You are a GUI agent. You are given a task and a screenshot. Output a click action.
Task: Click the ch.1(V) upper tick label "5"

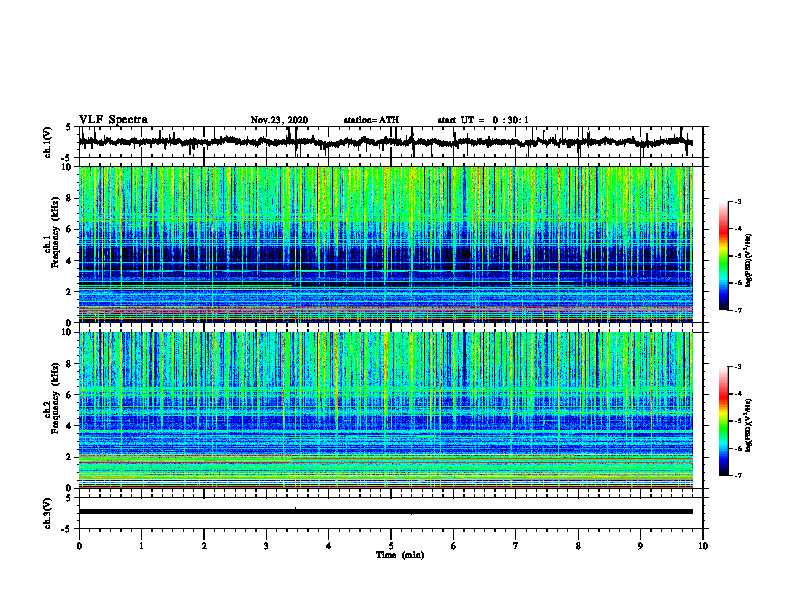tap(69, 128)
